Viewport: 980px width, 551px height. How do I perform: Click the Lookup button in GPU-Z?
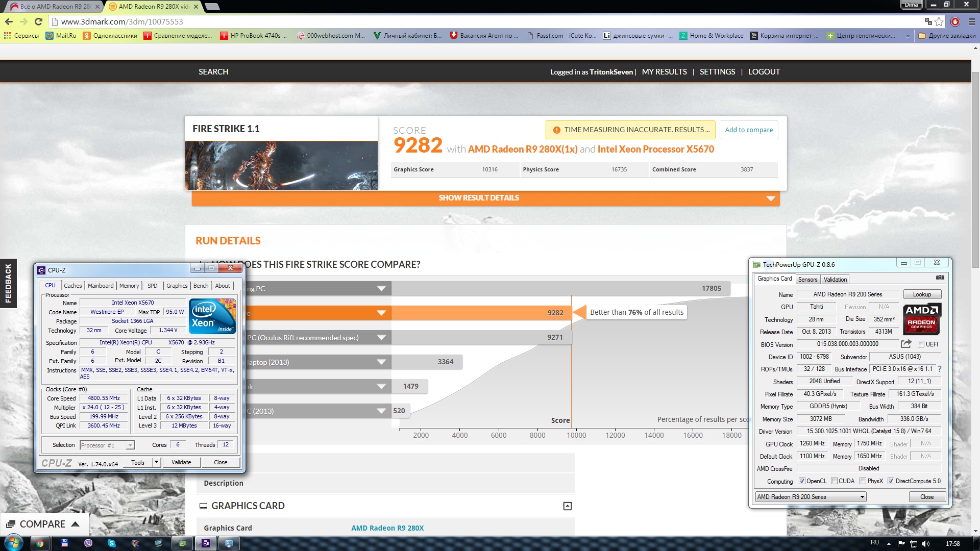922,294
